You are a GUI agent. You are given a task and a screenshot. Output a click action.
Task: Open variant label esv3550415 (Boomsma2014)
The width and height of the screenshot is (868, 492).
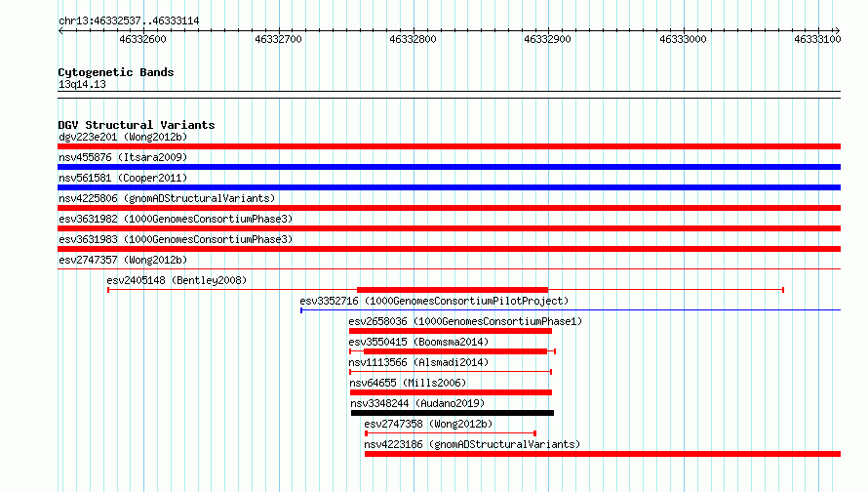pos(418,342)
